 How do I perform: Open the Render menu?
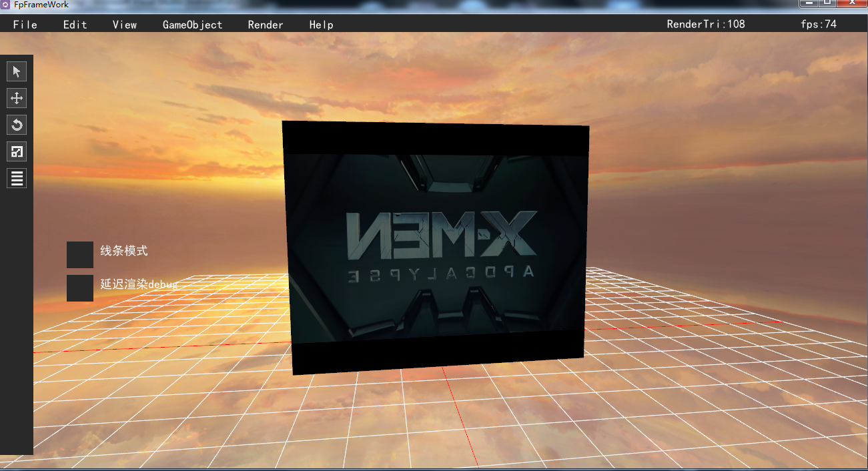point(266,25)
